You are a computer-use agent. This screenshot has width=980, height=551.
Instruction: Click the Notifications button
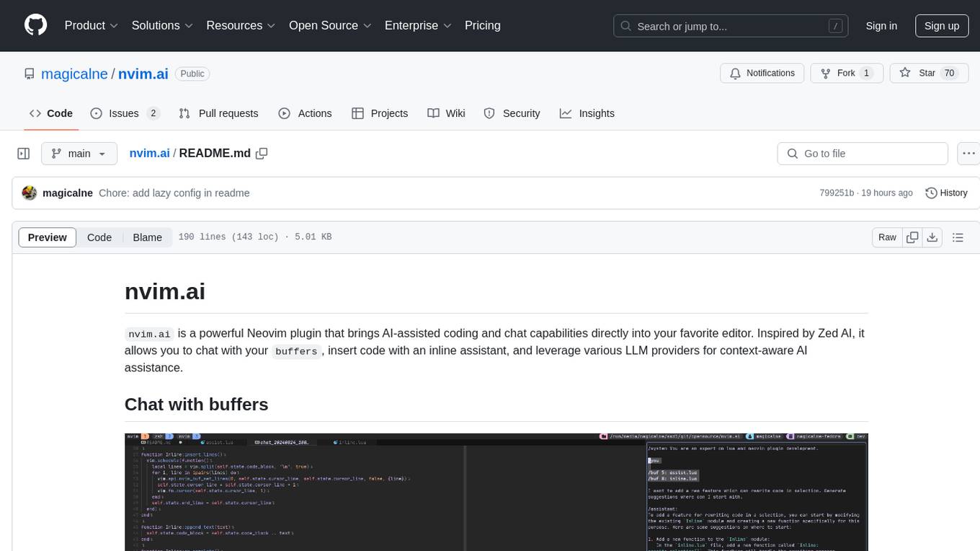(x=762, y=74)
